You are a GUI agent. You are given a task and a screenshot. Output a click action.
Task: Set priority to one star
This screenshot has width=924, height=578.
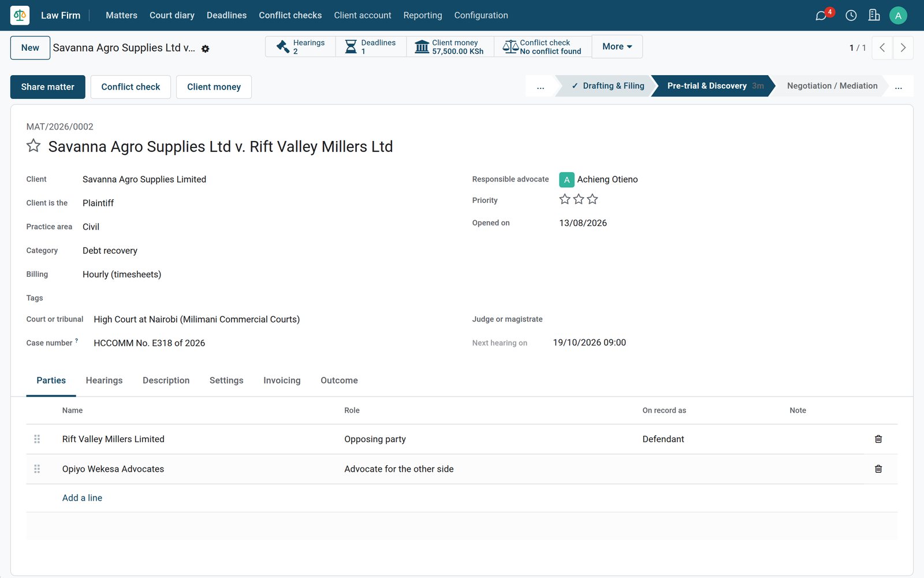[x=565, y=199]
